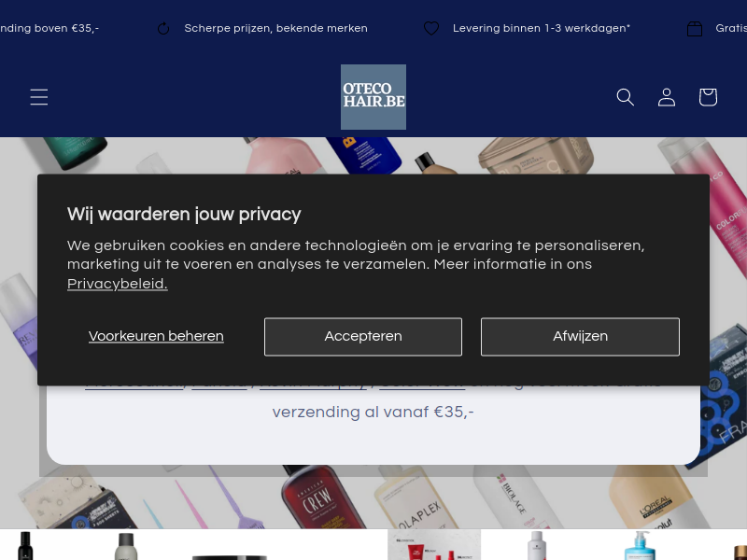This screenshot has height=560, width=747.
Task: Open Voorkeuren beheren cookie preferences
Action: [x=156, y=336]
